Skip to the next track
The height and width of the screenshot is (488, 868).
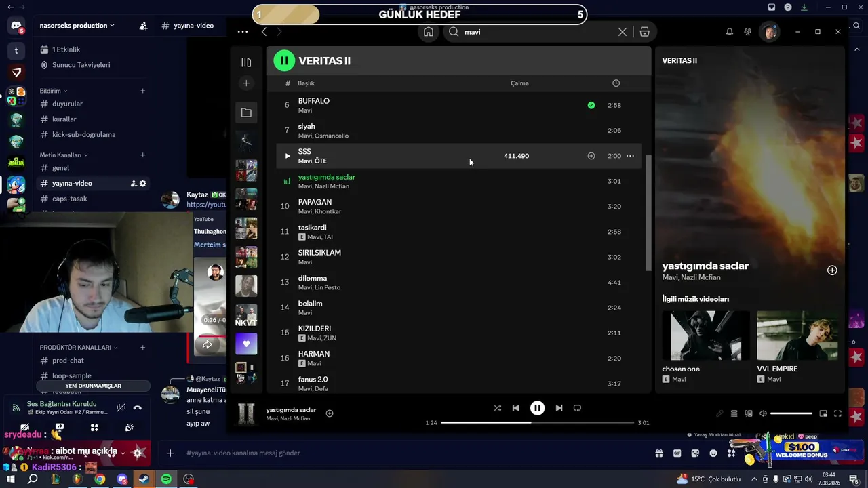(x=559, y=408)
